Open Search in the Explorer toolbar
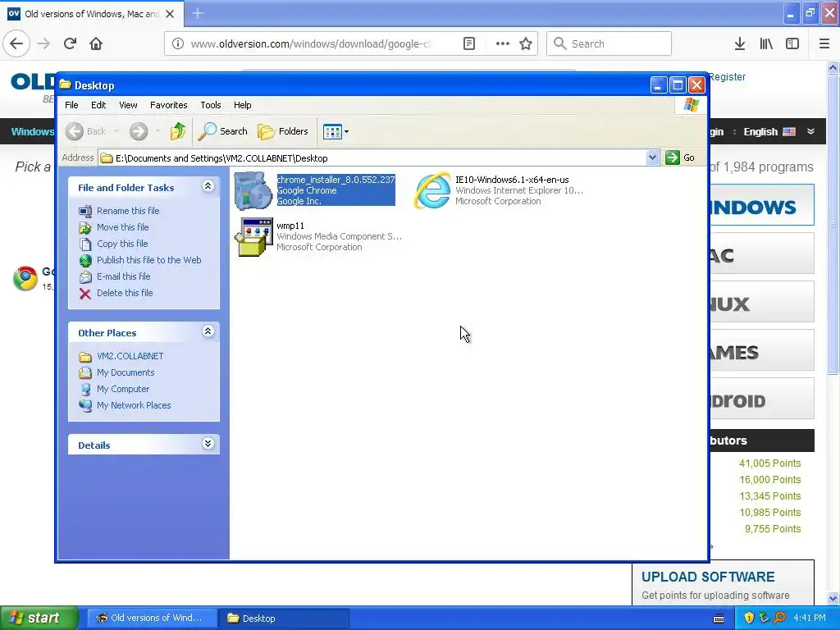Image resolution: width=840 pixels, height=630 pixels. (223, 131)
